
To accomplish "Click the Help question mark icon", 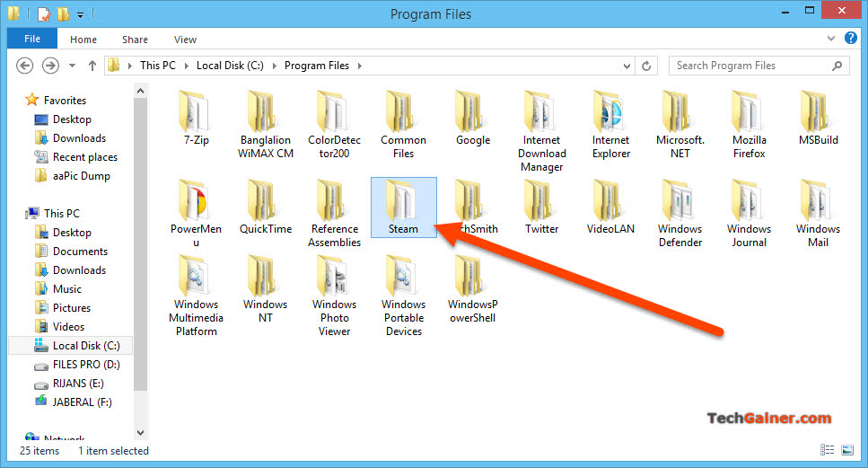I will coord(851,39).
